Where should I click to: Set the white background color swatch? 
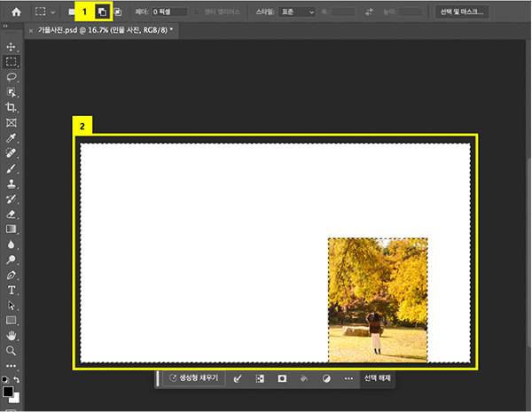click(16, 399)
